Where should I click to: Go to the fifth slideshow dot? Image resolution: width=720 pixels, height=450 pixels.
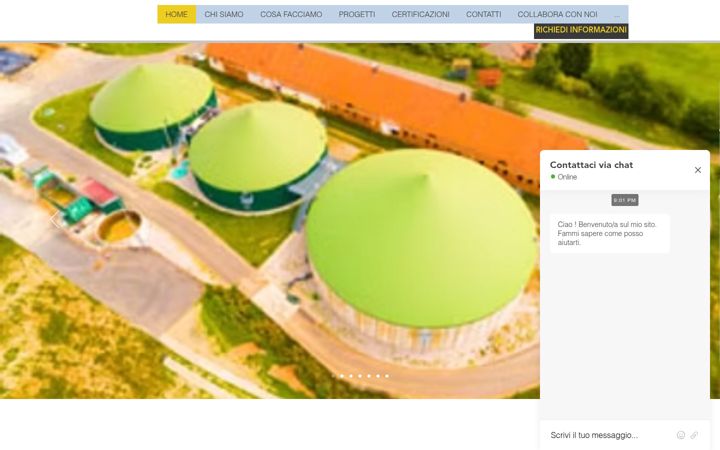pos(378,376)
